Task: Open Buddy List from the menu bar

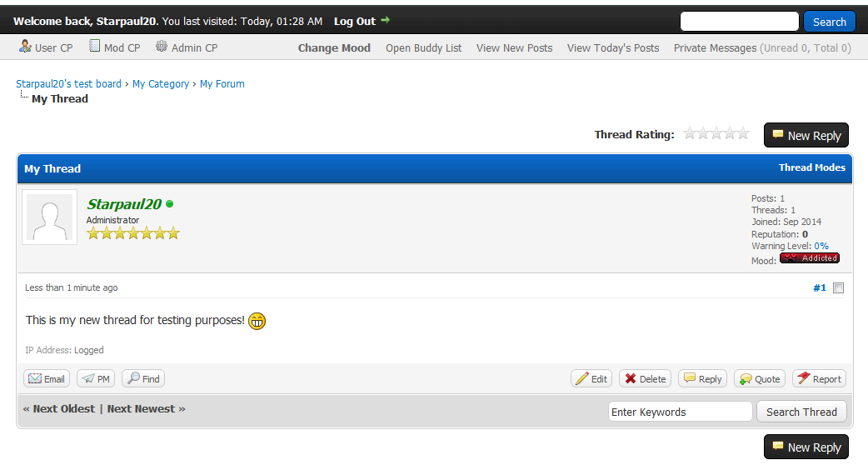Action: [x=423, y=48]
